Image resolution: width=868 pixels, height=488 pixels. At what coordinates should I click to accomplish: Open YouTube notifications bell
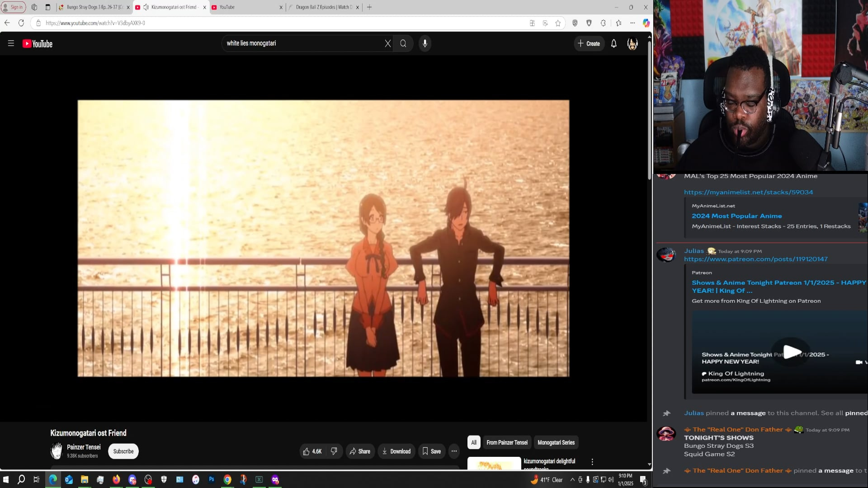613,44
